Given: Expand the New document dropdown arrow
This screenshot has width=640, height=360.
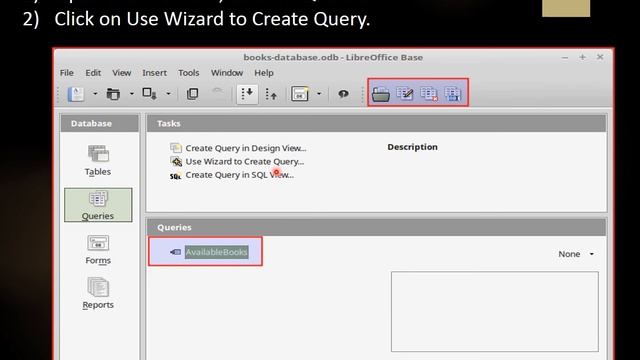Looking at the screenshot, I should coord(95,94).
